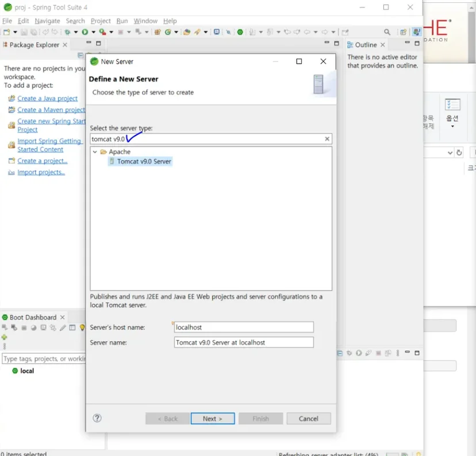Open dropdown arrow next to Debug icon

click(75, 32)
